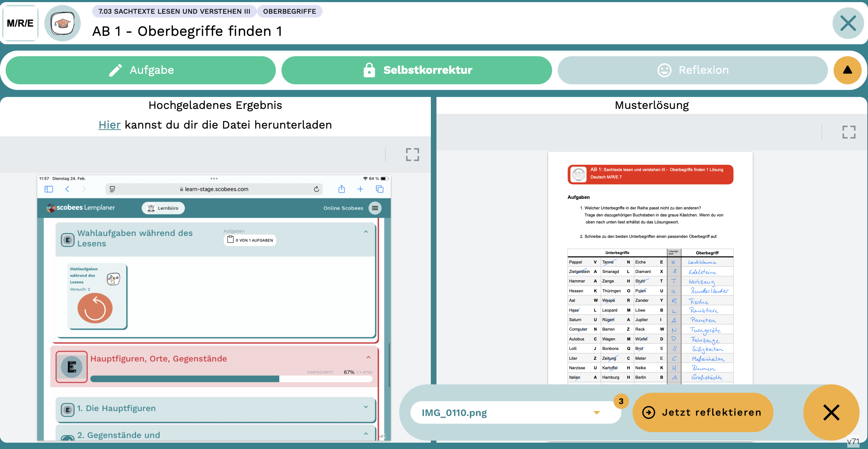
Task: Click the OBERBEGRIFFE breadcrumb tag
Action: pos(289,11)
